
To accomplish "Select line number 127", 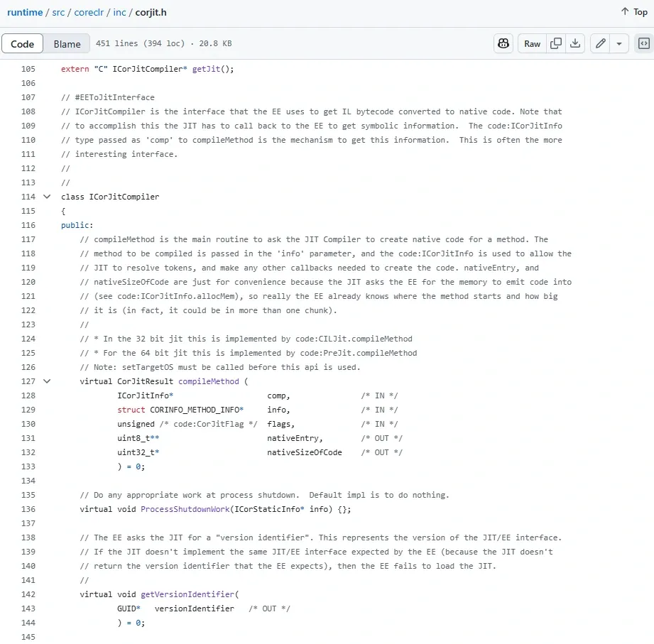I will tap(28, 381).
